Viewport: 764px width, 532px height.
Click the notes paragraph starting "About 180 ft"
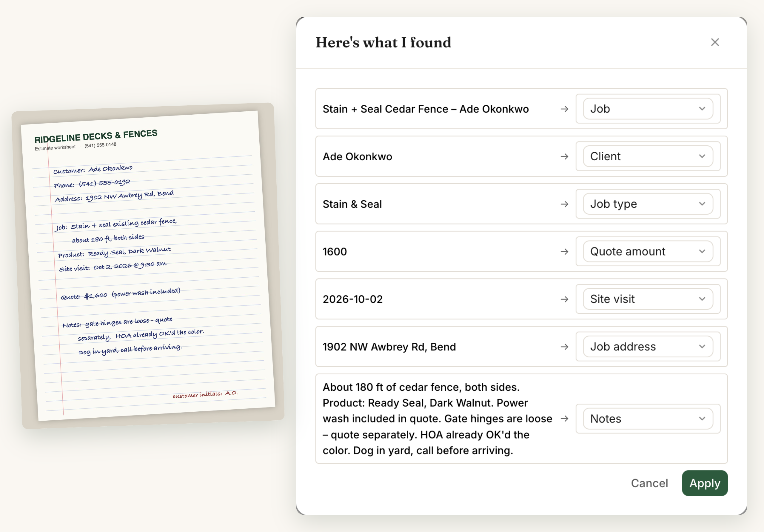pos(437,419)
